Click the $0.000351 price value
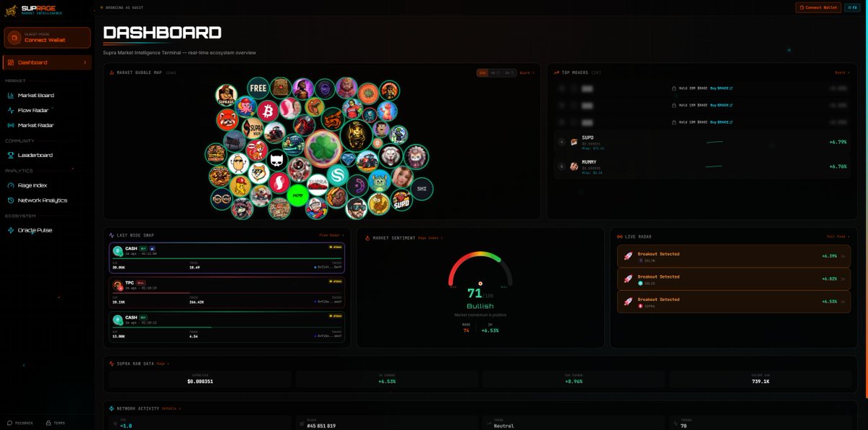Screen dimensions: 868x430 (200, 381)
